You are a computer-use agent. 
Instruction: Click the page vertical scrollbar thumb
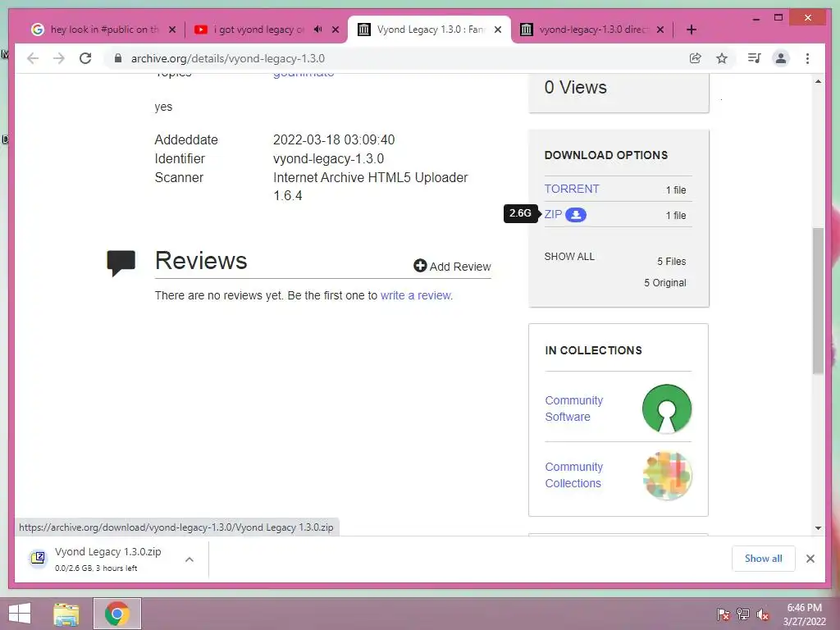coord(818,300)
